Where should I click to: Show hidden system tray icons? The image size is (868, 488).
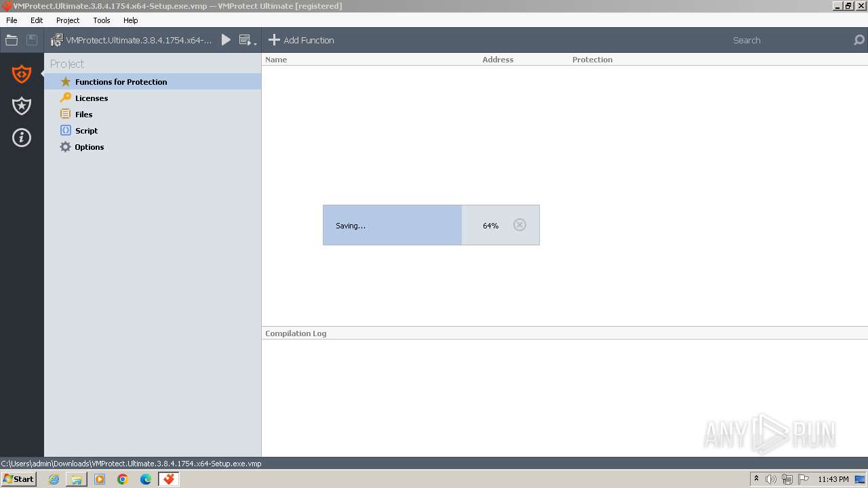pos(756,479)
